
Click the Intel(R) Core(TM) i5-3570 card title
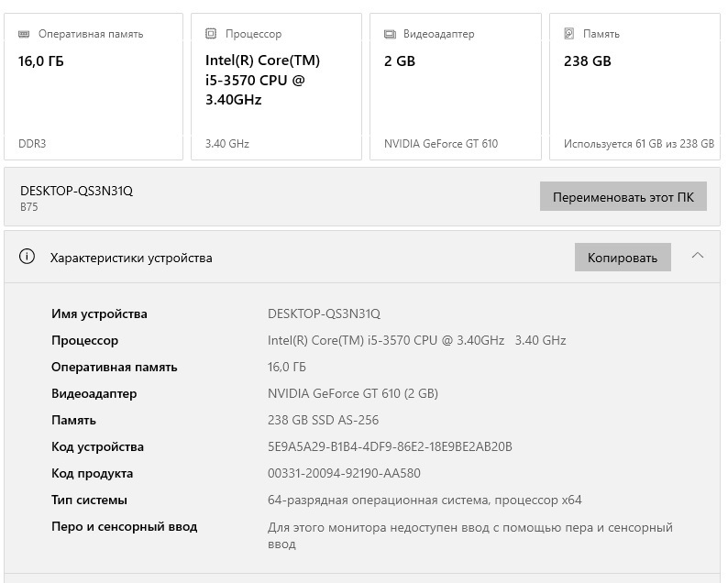pos(263,80)
